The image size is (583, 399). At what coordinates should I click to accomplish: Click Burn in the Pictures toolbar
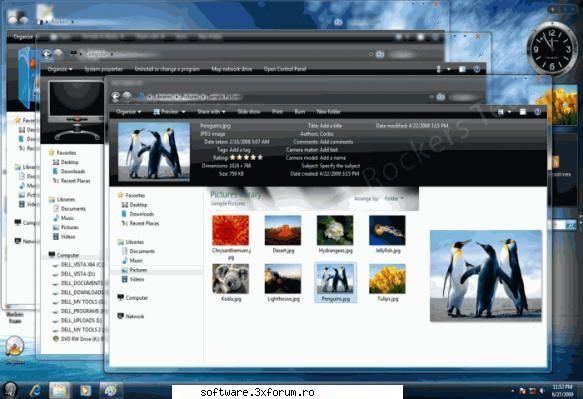(x=300, y=112)
